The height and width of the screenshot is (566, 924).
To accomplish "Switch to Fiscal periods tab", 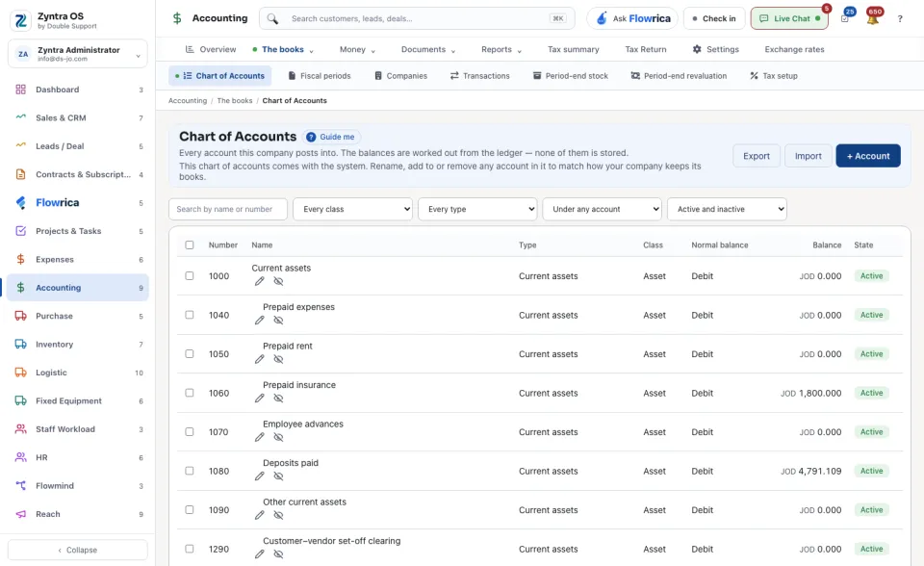I will [x=320, y=75].
